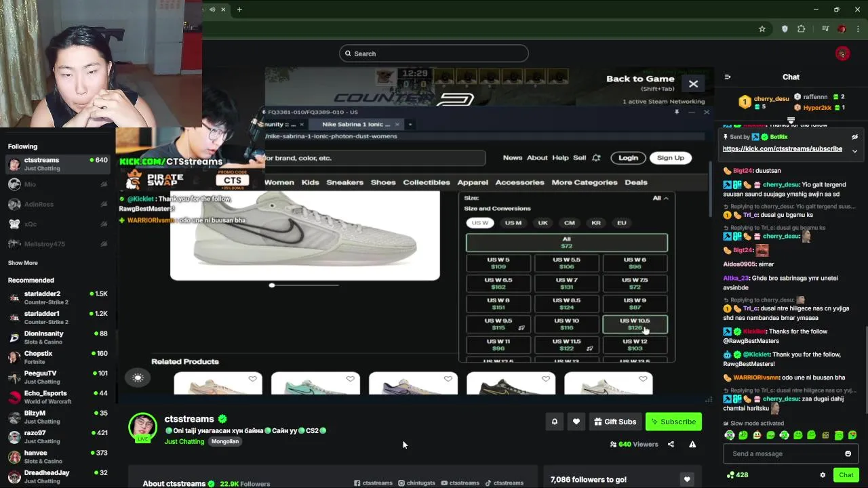This screenshot has height=488, width=868.
Task: Hide the pinned BotRix message with the crossed-eye icon
Action: pos(854,137)
